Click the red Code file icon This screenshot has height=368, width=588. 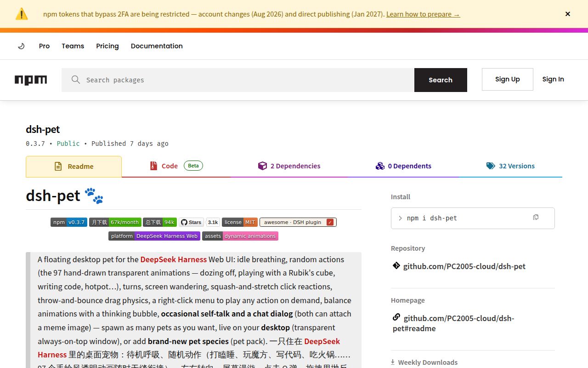pyautogui.click(x=153, y=166)
